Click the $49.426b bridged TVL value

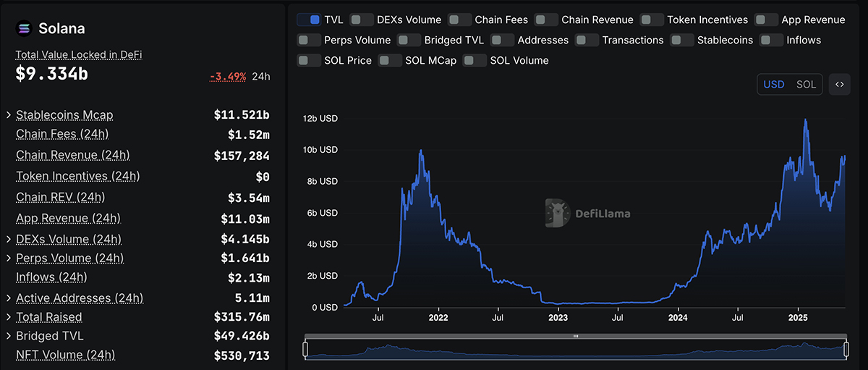coord(242,336)
